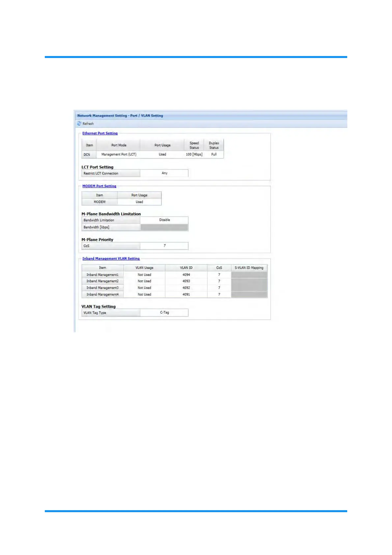Click the Full duplex status cell
This screenshot has width=392, height=555.
214,155
